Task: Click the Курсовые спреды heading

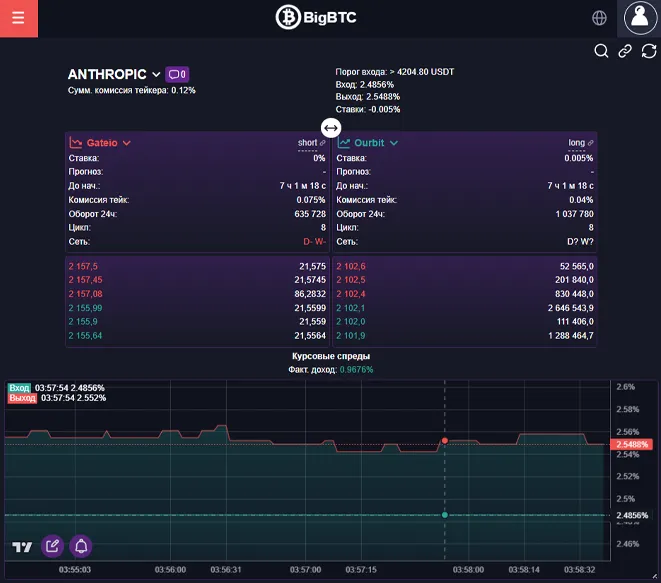Action: point(331,356)
